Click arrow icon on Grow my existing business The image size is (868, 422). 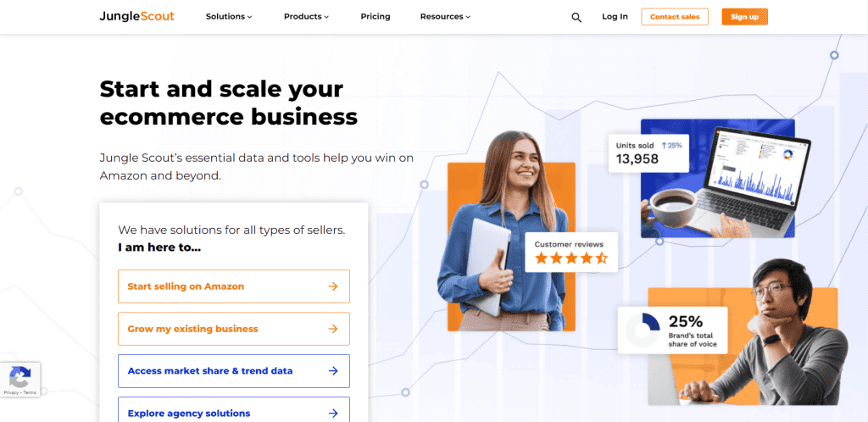click(332, 329)
